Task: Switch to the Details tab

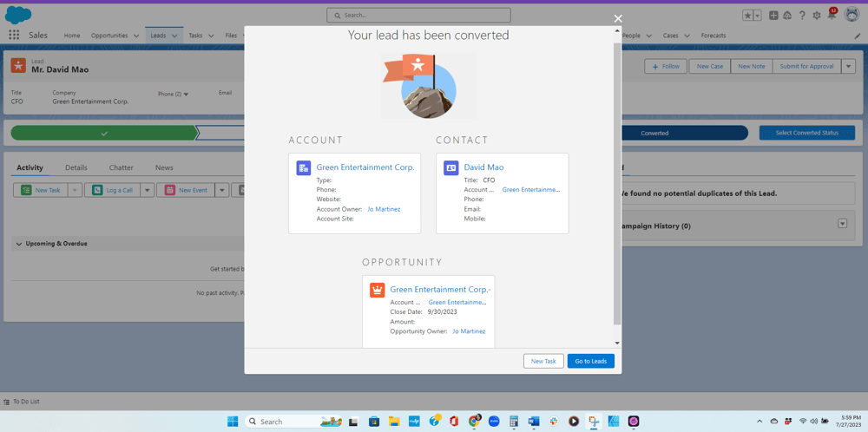Action: pos(76,167)
